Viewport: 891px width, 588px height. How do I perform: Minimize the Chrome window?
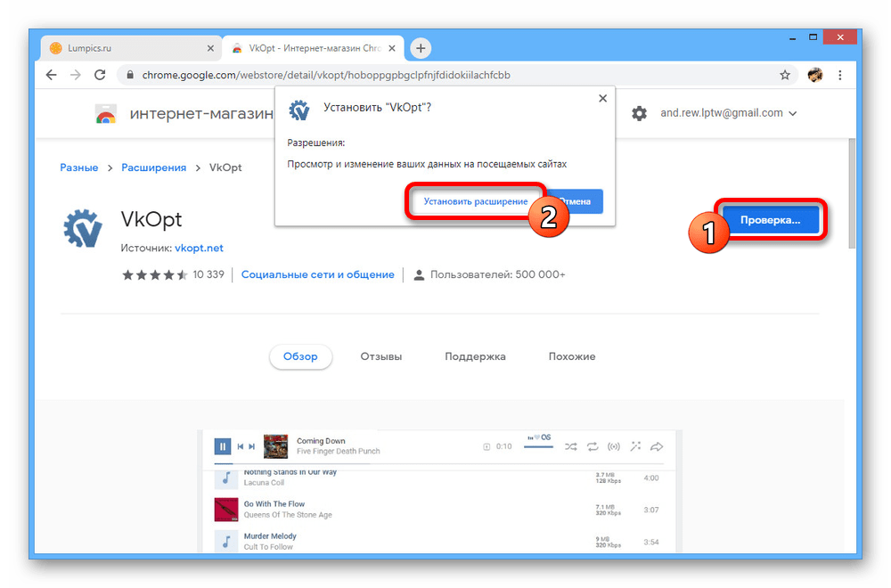point(793,37)
